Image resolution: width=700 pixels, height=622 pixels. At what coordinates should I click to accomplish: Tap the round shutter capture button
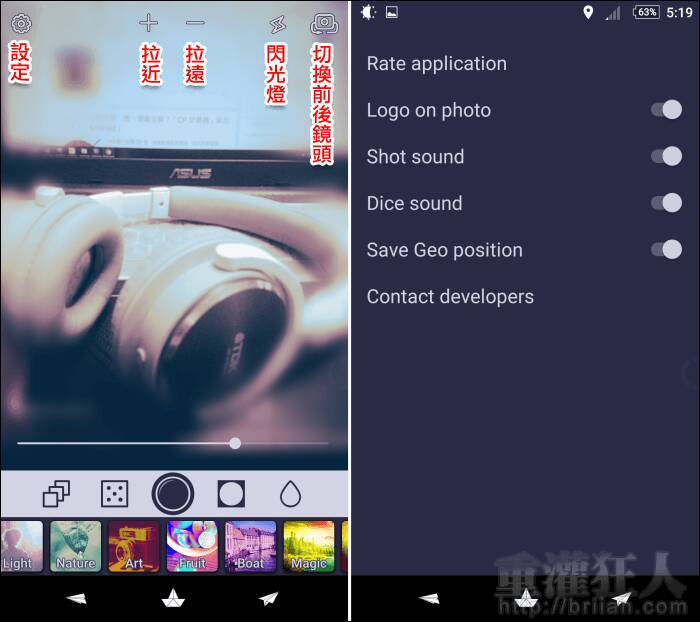(x=173, y=494)
